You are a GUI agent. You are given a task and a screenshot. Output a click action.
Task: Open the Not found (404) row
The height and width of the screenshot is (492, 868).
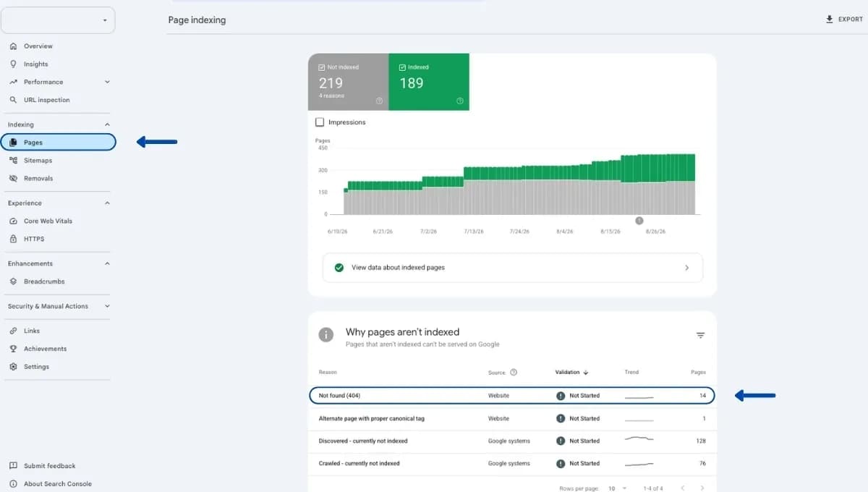click(x=511, y=396)
